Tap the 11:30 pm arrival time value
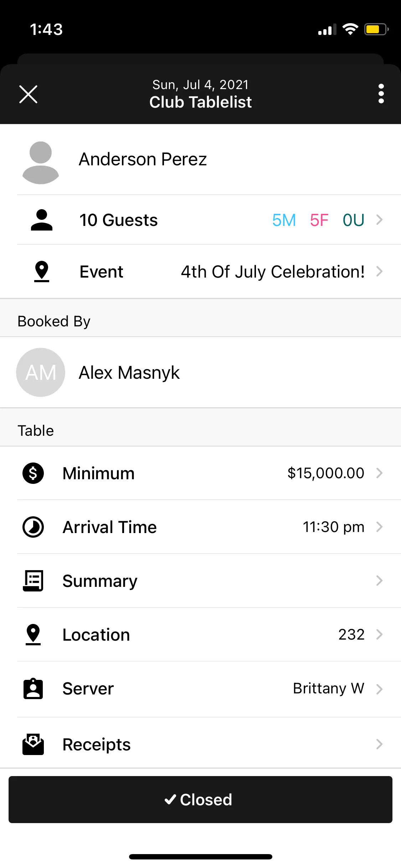 [333, 527]
